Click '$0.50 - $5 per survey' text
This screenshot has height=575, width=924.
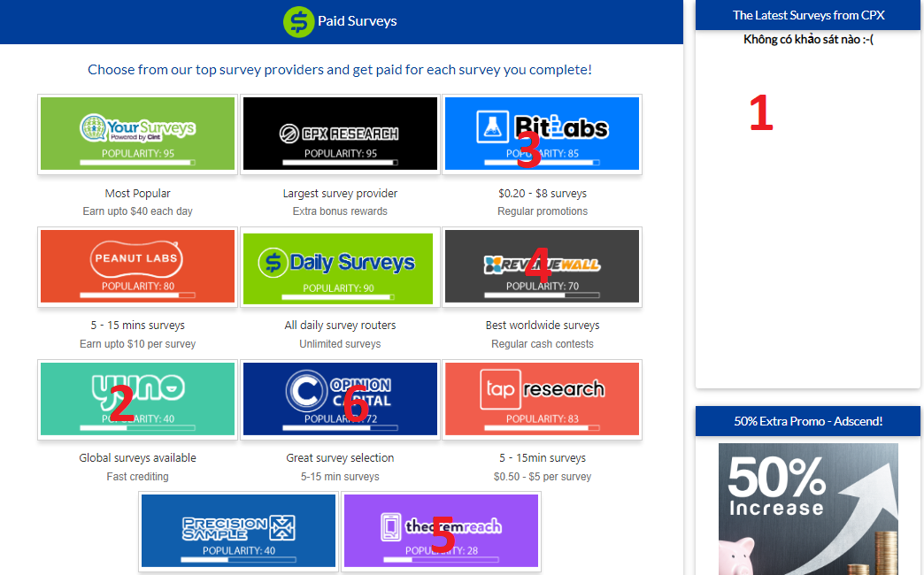tap(543, 476)
